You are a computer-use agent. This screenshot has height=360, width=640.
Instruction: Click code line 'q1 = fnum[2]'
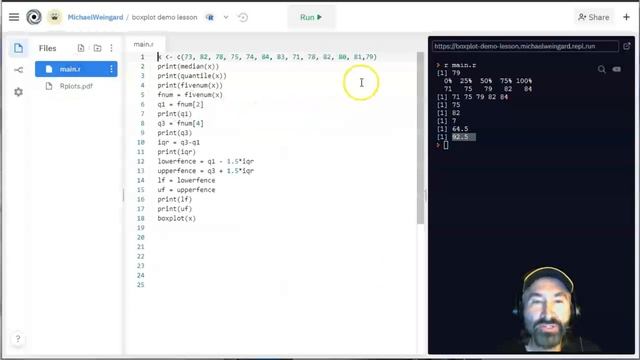click(x=180, y=104)
